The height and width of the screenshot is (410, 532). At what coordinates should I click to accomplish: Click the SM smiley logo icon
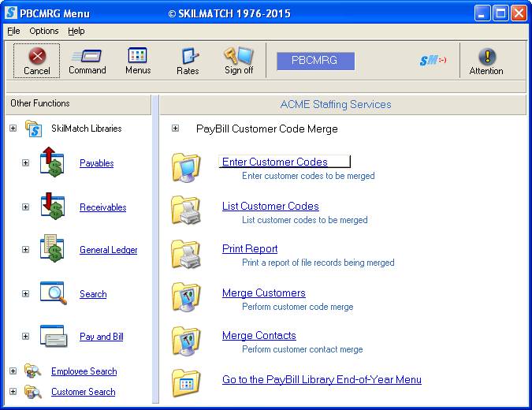click(x=433, y=61)
